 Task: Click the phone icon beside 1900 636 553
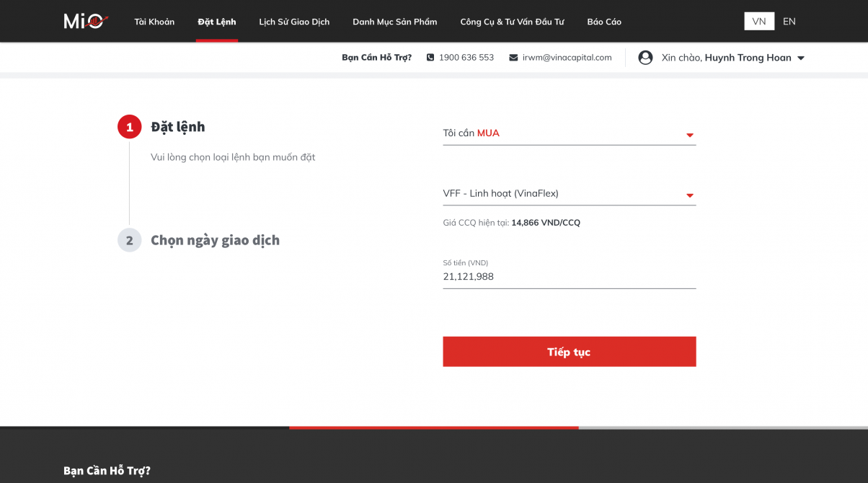click(430, 58)
